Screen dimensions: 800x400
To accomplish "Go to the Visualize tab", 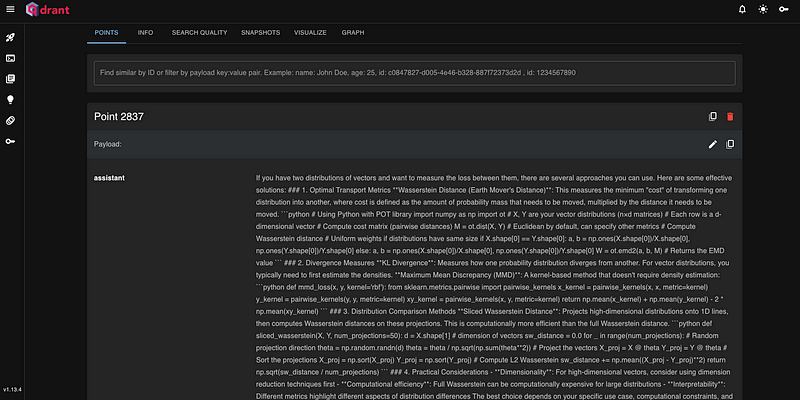I will (310, 32).
